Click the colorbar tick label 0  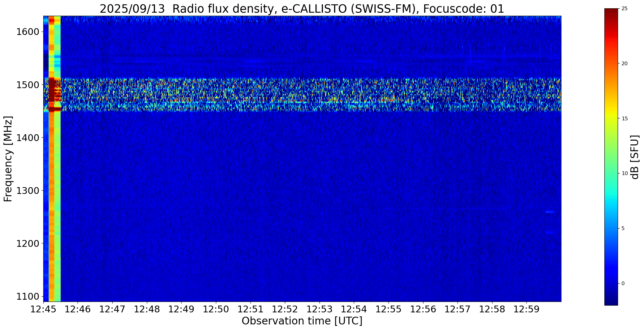(x=623, y=284)
